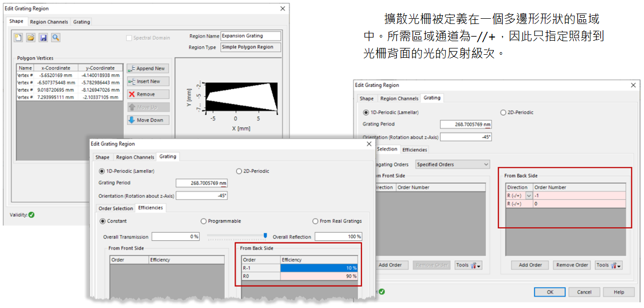
Task: Click the Save floppy disk icon
Action: [x=43, y=38]
